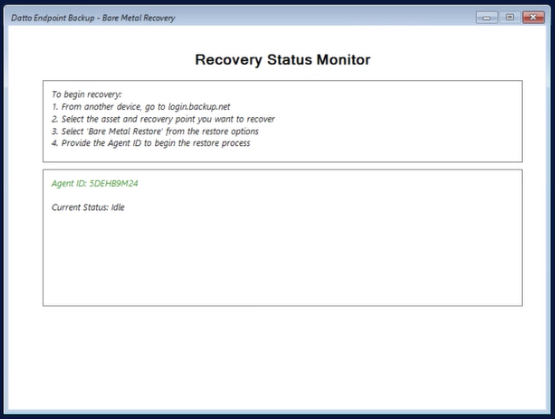
Task: Click the 'Recovery Status Monitor' heading
Action: click(282, 60)
